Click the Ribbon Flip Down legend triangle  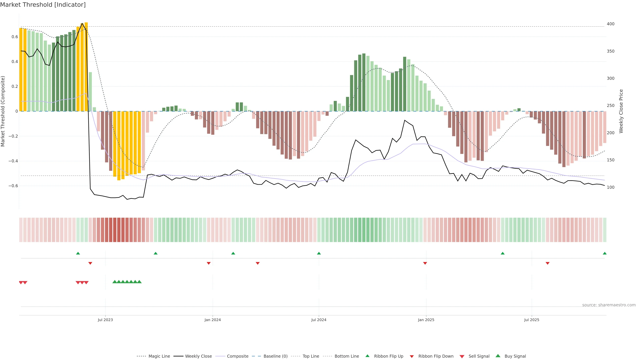(412, 356)
